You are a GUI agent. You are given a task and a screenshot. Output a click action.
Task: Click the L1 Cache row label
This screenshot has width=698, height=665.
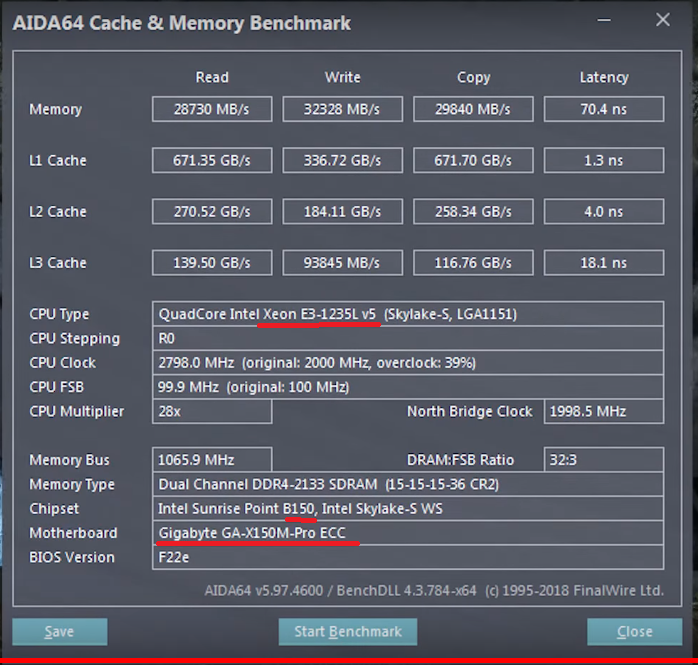click(x=58, y=160)
